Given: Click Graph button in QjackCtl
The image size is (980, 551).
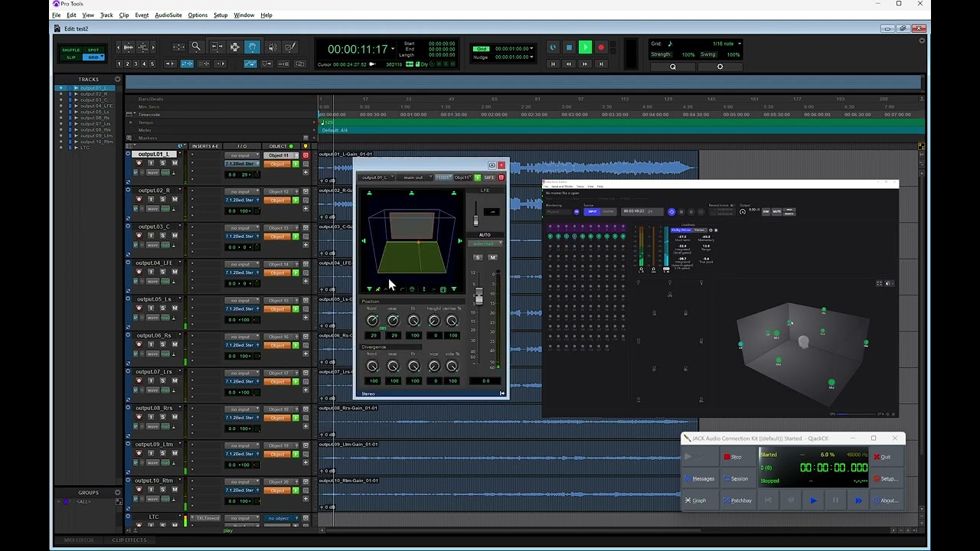Looking at the screenshot, I should (699, 500).
